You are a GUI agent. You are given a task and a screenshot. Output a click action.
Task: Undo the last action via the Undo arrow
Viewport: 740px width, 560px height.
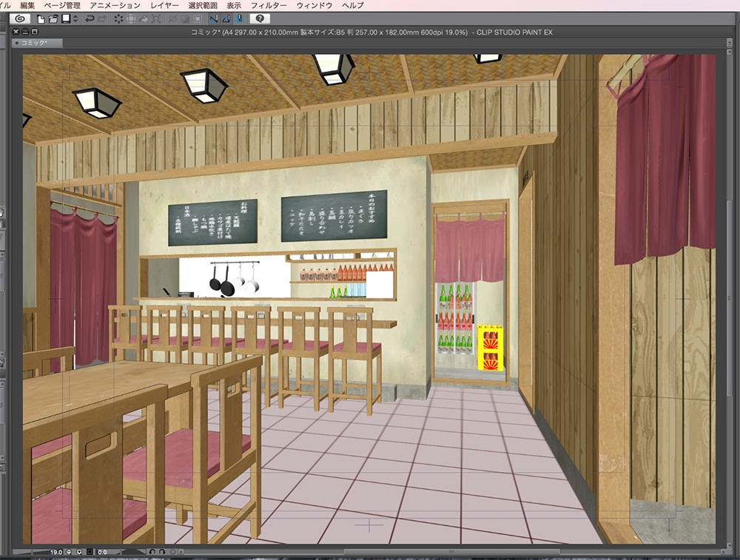tap(89, 20)
